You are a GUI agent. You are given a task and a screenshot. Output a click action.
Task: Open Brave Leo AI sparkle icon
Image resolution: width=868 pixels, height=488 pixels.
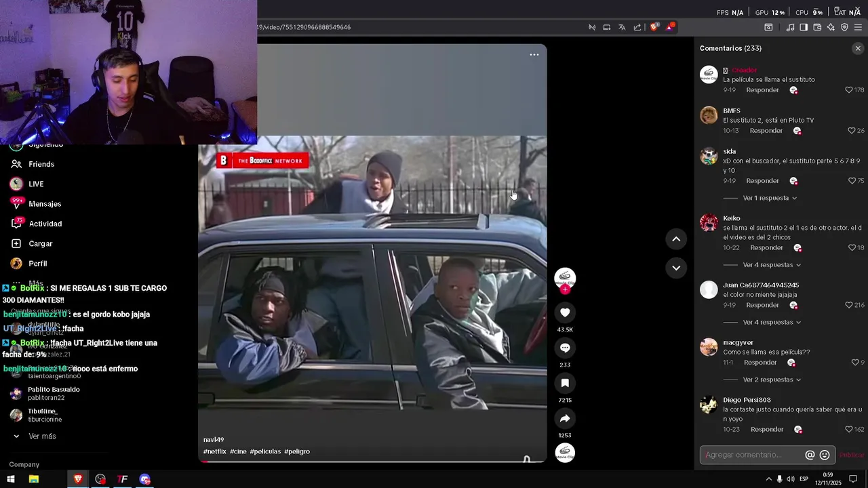[831, 27]
